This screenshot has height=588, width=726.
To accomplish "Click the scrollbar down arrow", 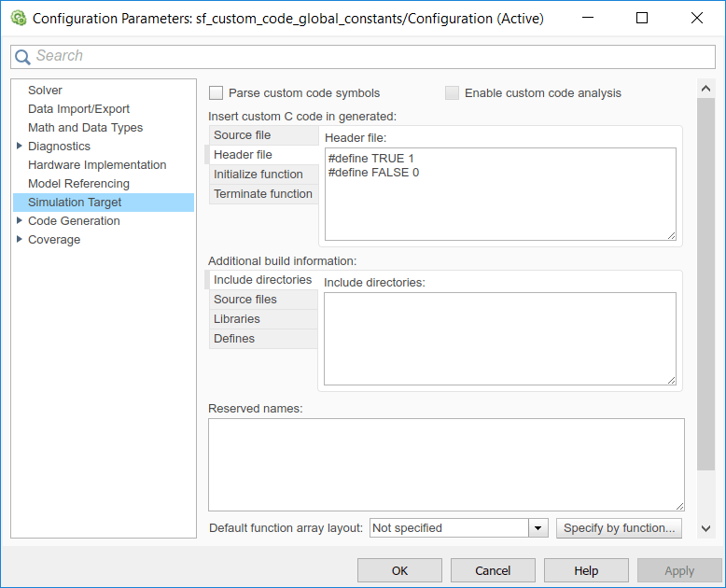I will (x=705, y=528).
